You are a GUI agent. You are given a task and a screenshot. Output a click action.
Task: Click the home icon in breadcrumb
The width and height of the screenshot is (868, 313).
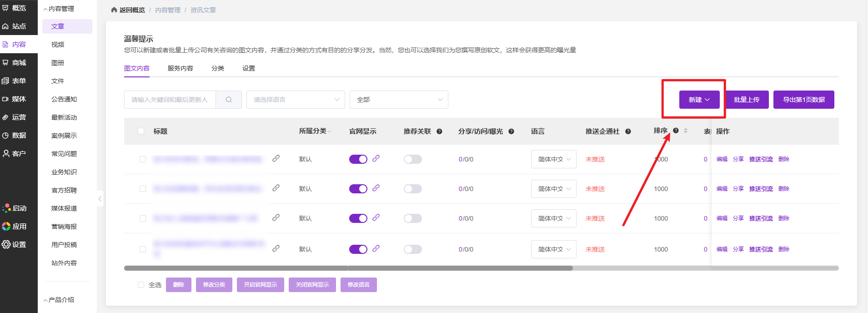114,10
